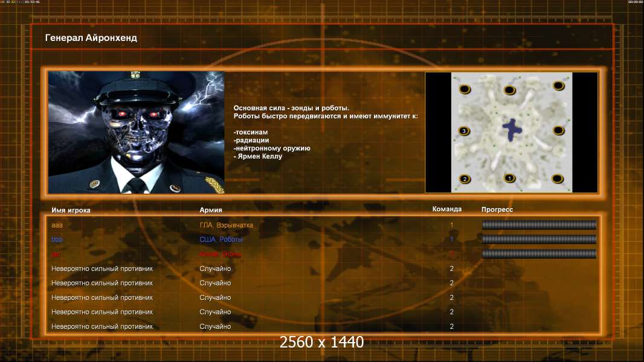This screenshot has width=644, height=362.
Task: Click the army entry ГЛА, Взрывчатка
Action: pyautogui.click(x=227, y=225)
